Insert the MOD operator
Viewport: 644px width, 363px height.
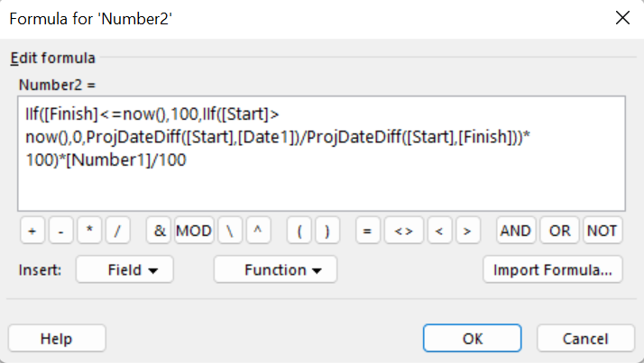194,231
